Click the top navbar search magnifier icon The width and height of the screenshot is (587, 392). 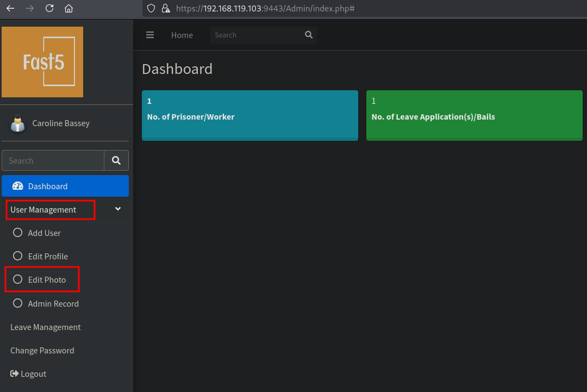pyautogui.click(x=309, y=35)
